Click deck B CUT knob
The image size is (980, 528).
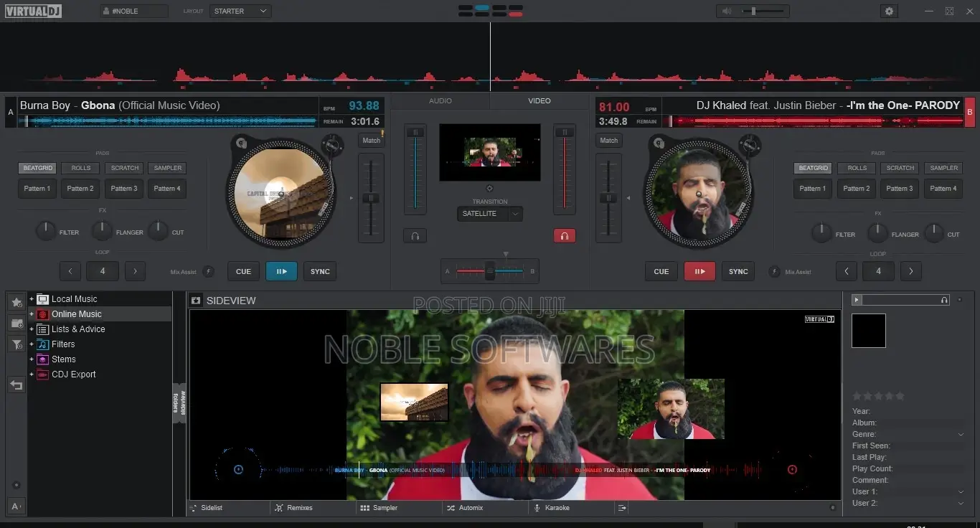933,232
